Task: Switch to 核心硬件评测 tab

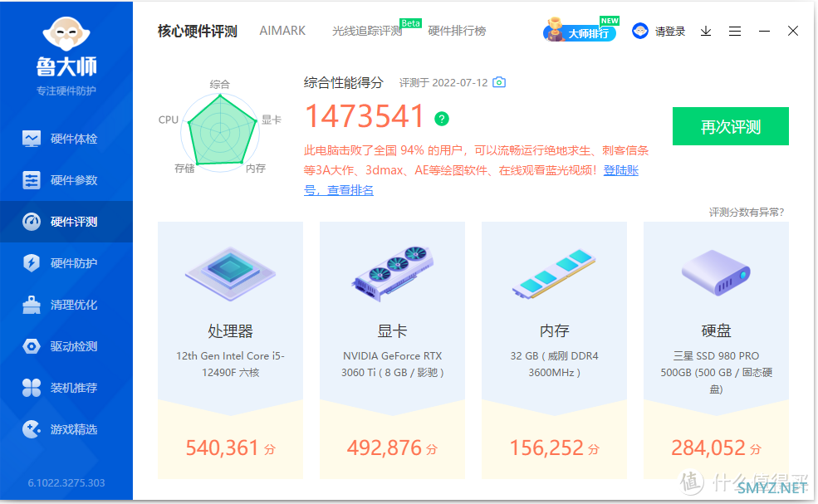Action: pyautogui.click(x=198, y=32)
